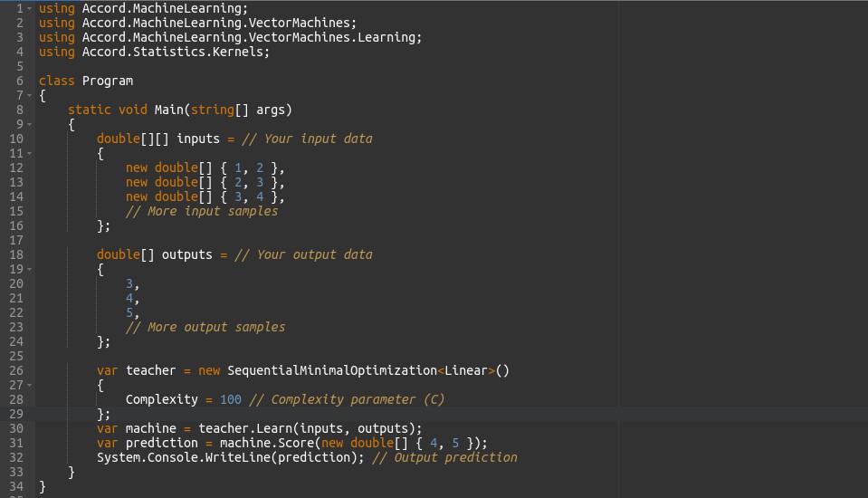Collapse the using statements fold on line 1
Viewport: 868px width, 498px height.
pos(30,8)
